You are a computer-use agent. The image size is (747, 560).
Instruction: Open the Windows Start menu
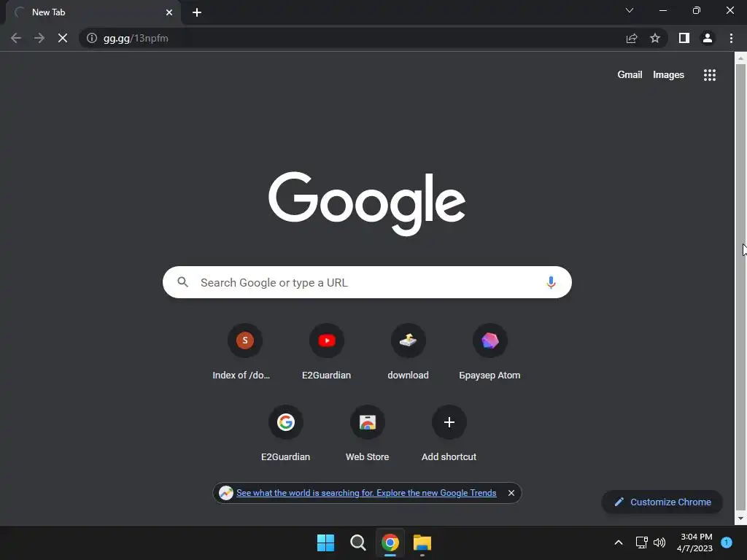(326, 542)
